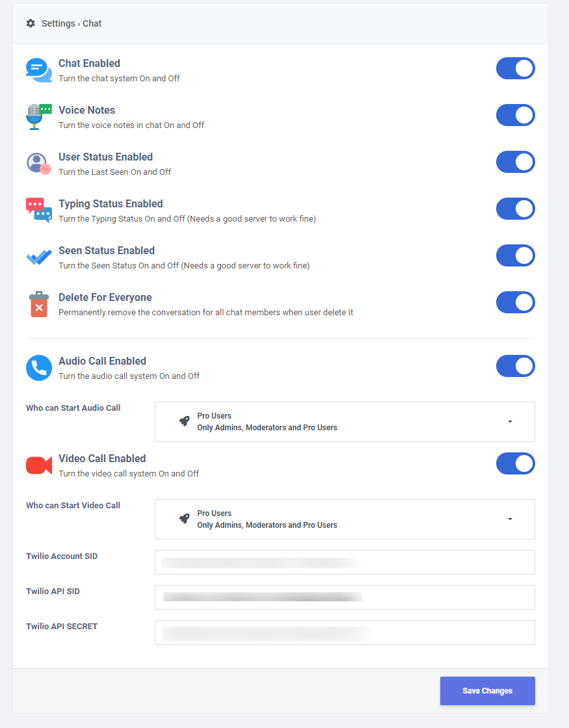Click the Typing Status chat bubbles icon
569x728 pixels.
pos(39,211)
